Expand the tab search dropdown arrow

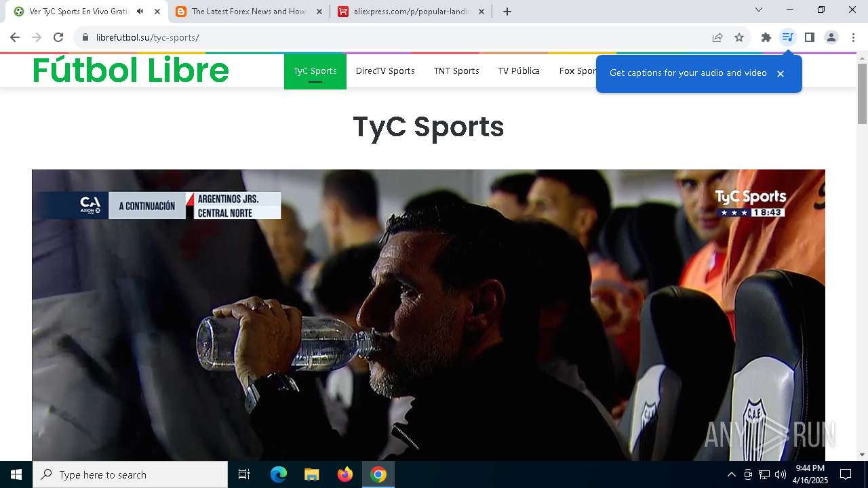[759, 10]
